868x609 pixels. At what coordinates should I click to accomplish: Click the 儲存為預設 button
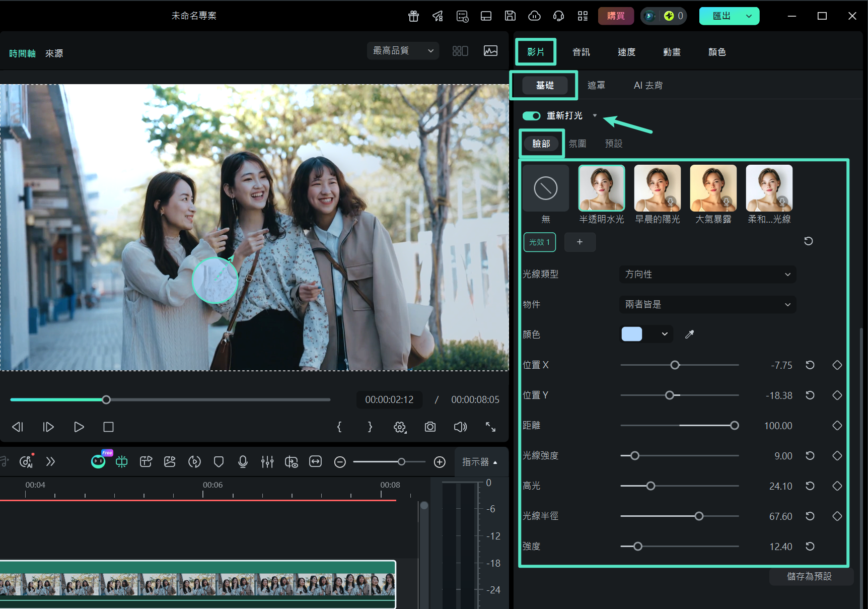(x=810, y=576)
